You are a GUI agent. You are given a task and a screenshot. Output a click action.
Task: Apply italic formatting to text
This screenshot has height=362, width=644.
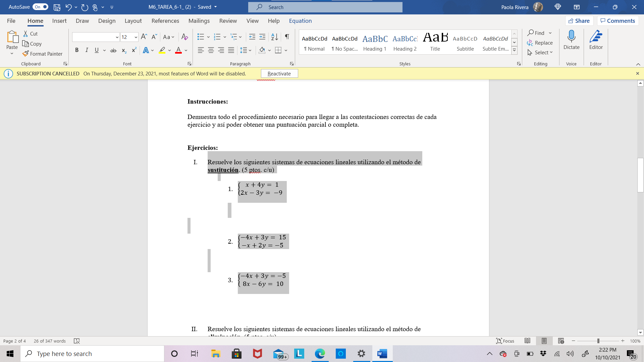[x=87, y=50]
